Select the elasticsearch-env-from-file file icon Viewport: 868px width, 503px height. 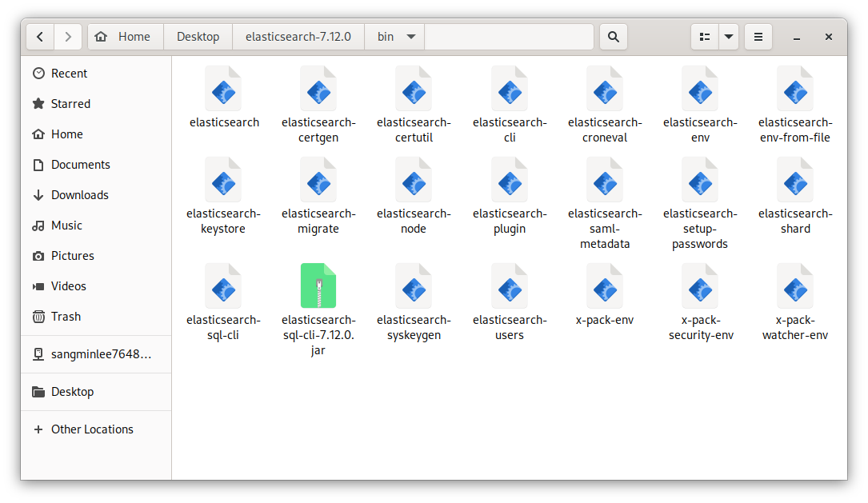coord(795,89)
